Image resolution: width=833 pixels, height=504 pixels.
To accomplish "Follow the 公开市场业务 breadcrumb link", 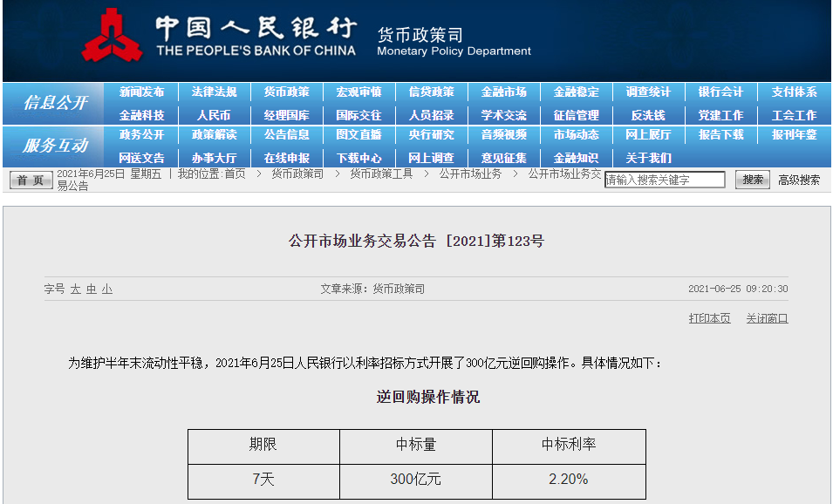I will tap(470, 174).
